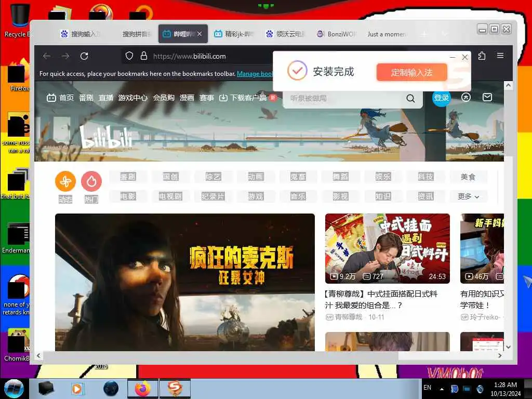Open 会员购 in the top nav
The image size is (532, 399).
[164, 98]
